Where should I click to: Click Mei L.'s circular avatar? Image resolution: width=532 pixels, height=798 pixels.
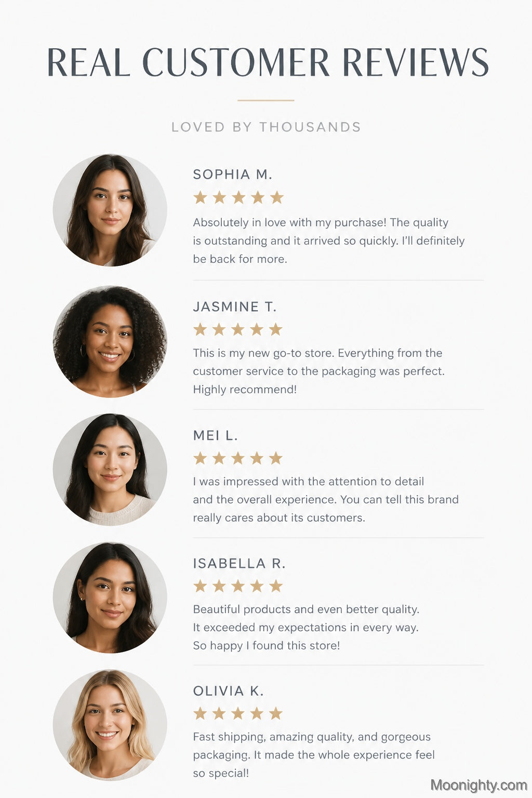(x=110, y=470)
